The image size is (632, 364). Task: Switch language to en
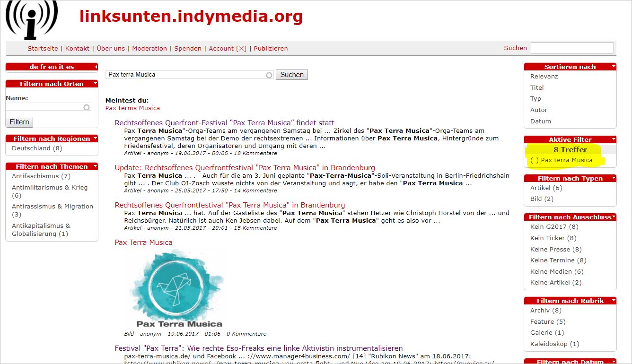[52, 67]
